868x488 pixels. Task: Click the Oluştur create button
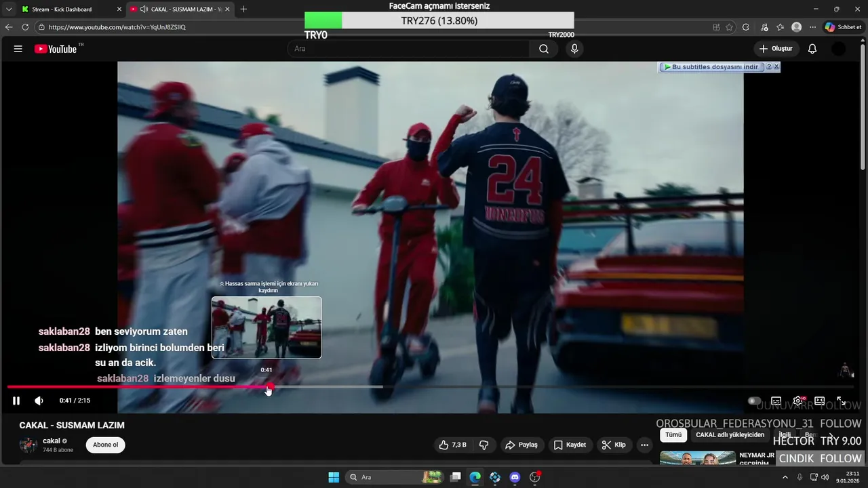(x=776, y=49)
